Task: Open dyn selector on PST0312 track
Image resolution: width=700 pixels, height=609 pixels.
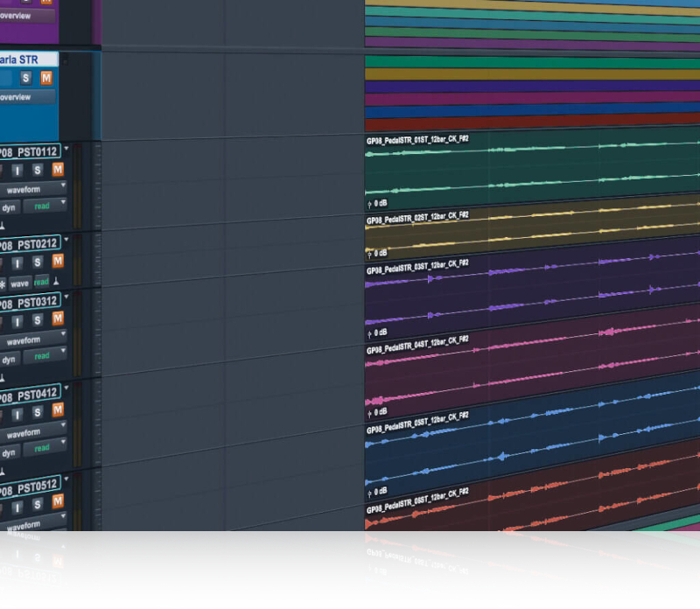Action: coord(9,360)
